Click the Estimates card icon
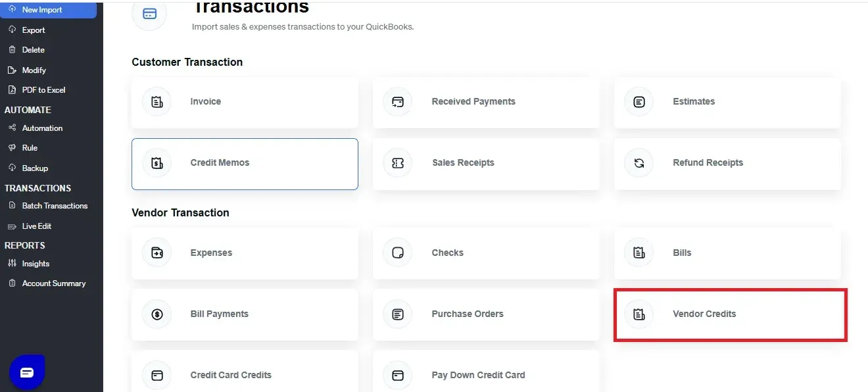868x392 pixels. pos(639,102)
